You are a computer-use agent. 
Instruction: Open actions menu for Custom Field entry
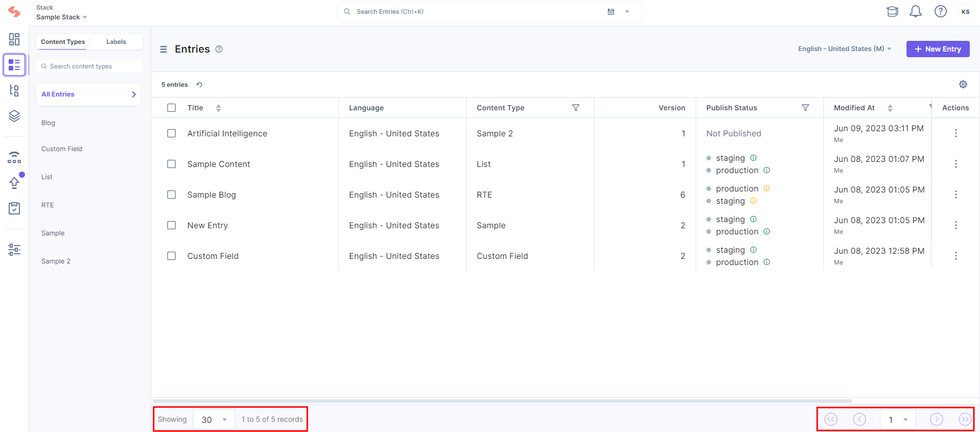[x=956, y=256]
